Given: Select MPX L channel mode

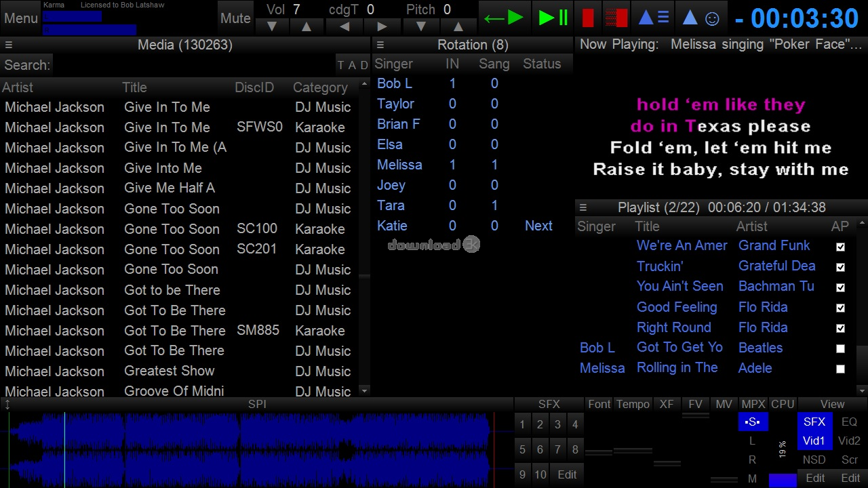Looking at the screenshot, I should point(753,441).
